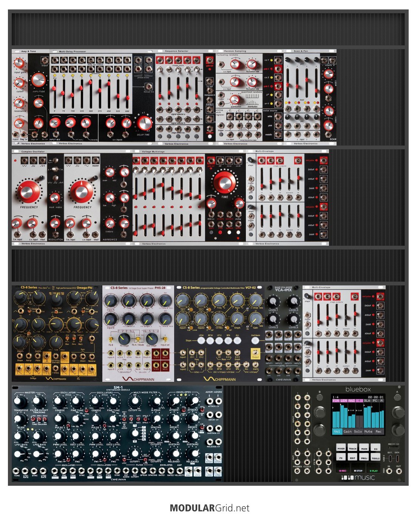Select ALL mode on VCF-02 filter
Image resolution: width=420 pixels, height=516 pixels.
pos(237,341)
